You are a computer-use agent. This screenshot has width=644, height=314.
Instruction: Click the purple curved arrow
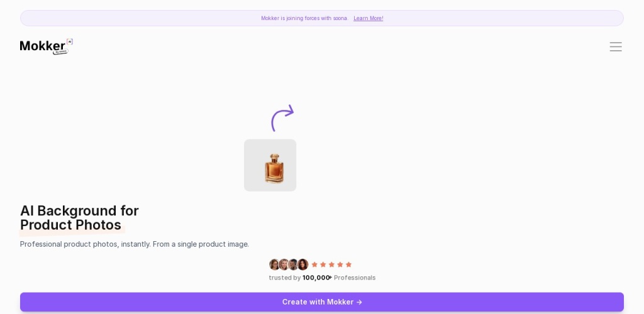click(282, 117)
